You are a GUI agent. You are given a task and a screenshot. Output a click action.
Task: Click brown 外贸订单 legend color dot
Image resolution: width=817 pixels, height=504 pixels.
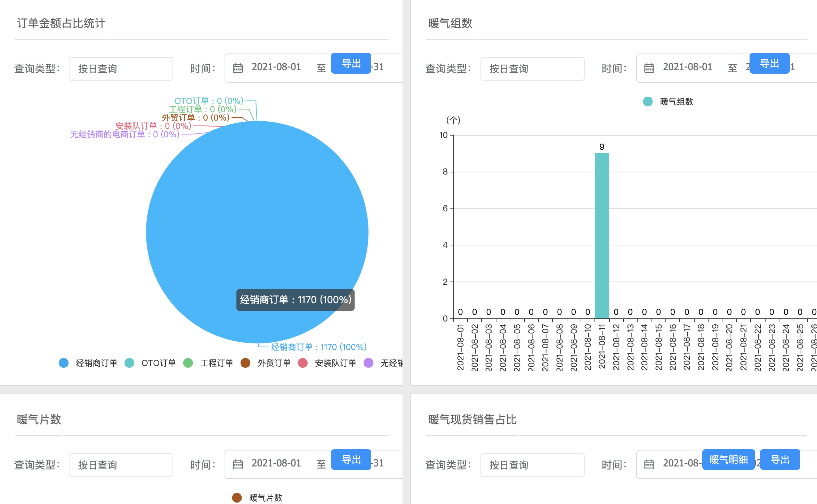click(245, 363)
